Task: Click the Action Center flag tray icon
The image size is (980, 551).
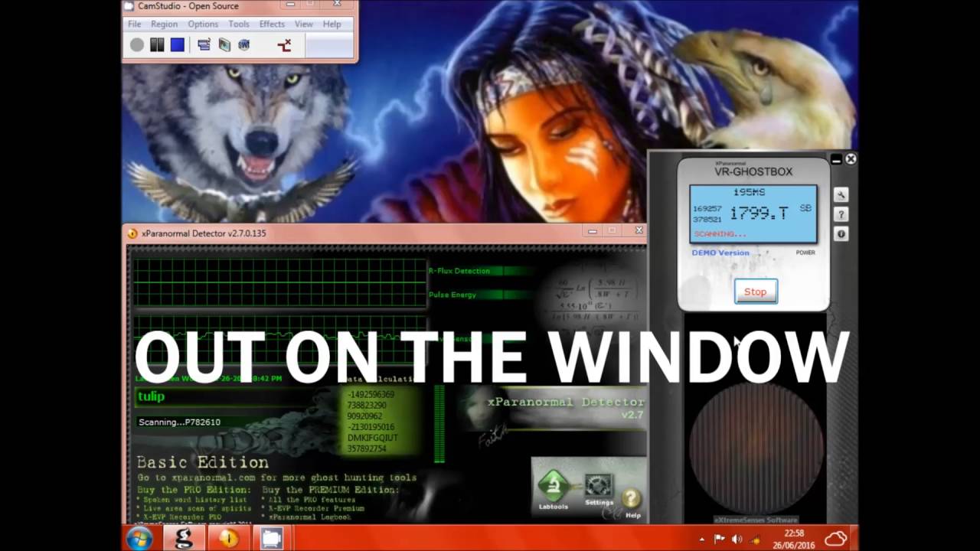Action: (x=719, y=539)
